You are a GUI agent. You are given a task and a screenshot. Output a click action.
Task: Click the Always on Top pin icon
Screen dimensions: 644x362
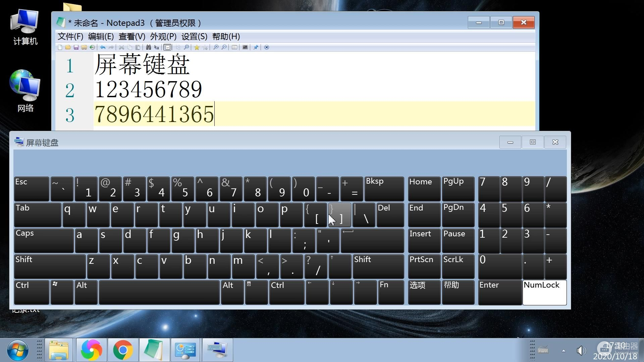coord(256,47)
